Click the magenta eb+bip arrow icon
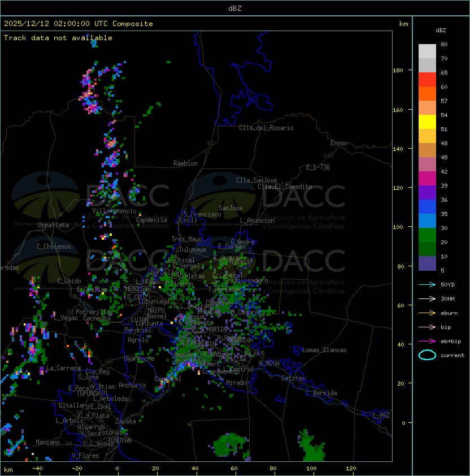Image resolution: width=470 pixels, height=476 pixels. [427, 341]
